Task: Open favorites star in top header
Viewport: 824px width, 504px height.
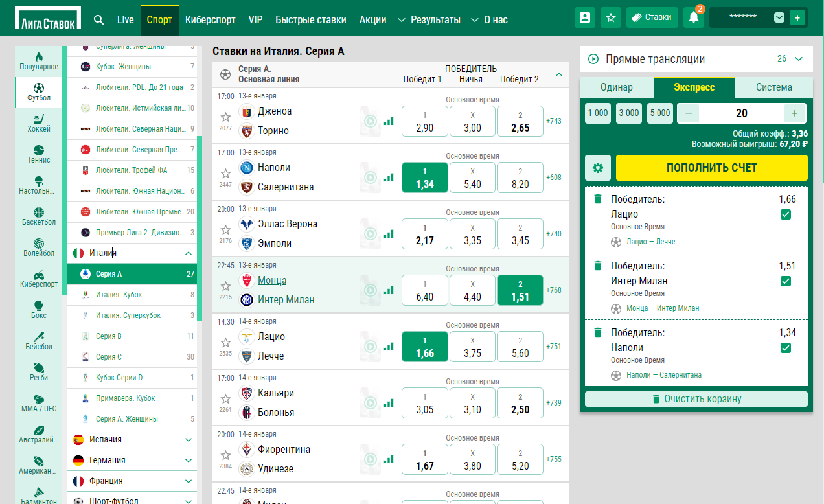Action: coord(610,17)
